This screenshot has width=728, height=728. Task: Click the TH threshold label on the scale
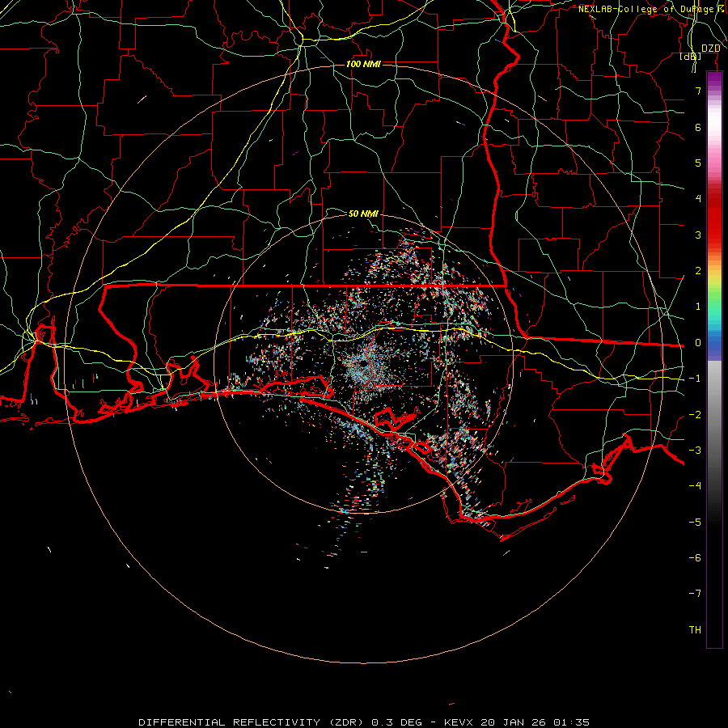(x=695, y=630)
